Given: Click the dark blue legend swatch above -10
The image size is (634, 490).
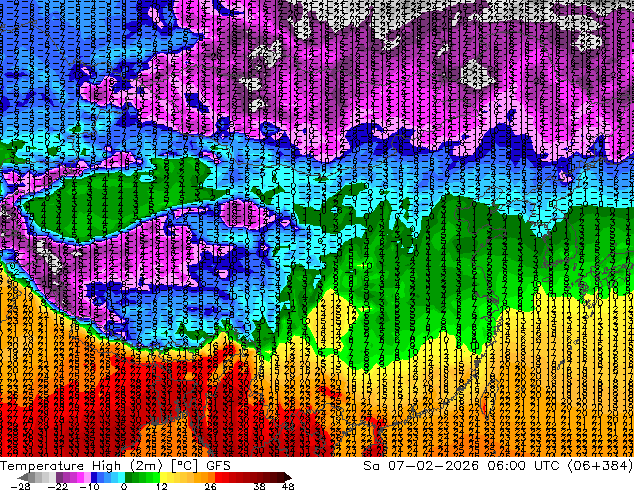Looking at the screenshot, I should pyautogui.click(x=94, y=477).
